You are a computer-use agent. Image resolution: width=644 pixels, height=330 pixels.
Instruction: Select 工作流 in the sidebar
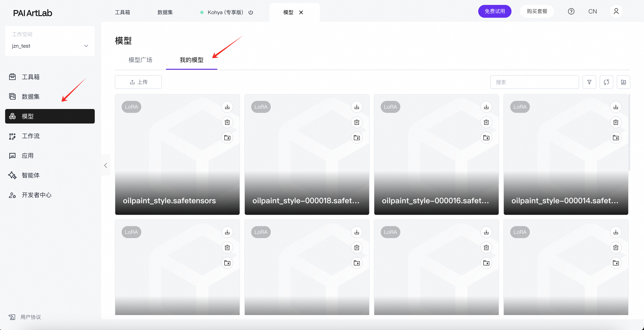[31, 136]
